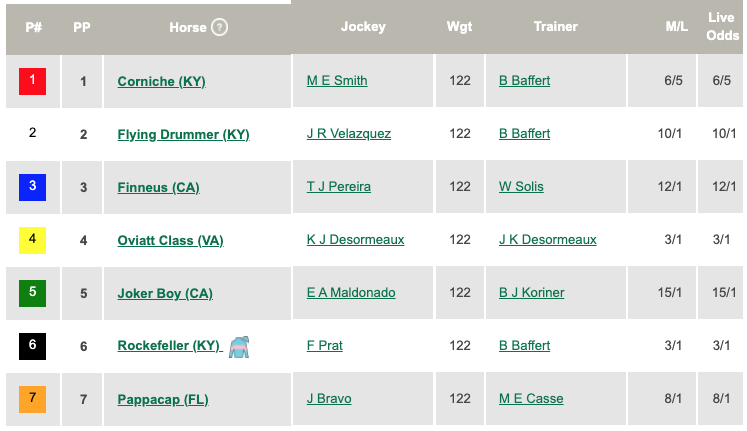This screenshot has width=747, height=431.
Task: View Oviatt Class (VA) horse details
Action: (x=171, y=240)
